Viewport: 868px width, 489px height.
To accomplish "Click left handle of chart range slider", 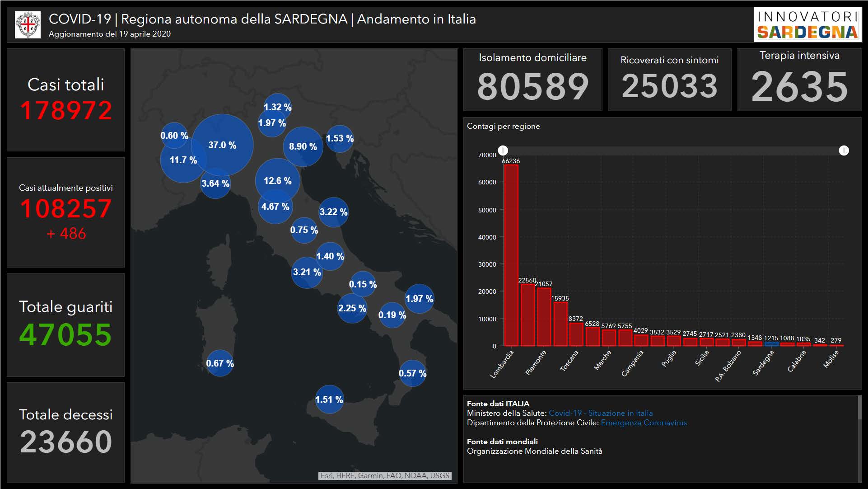I will tap(503, 150).
